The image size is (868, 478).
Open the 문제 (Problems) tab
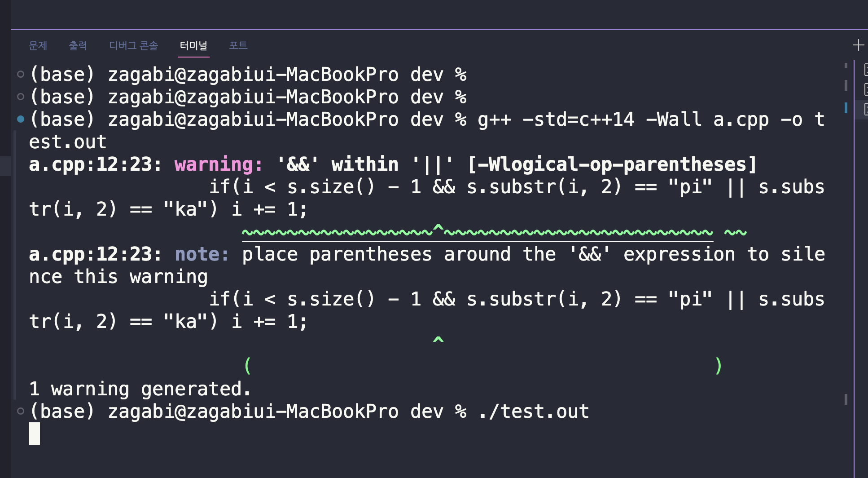(x=38, y=45)
